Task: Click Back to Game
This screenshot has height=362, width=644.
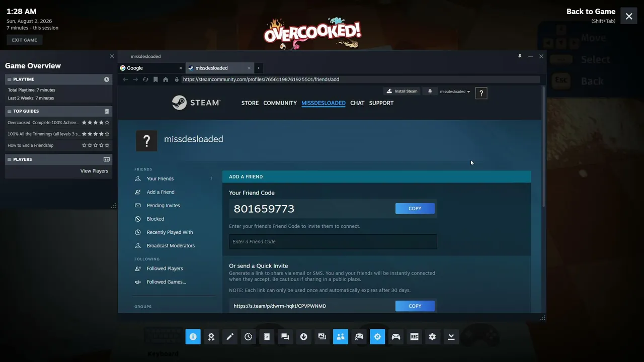Action: pyautogui.click(x=591, y=12)
